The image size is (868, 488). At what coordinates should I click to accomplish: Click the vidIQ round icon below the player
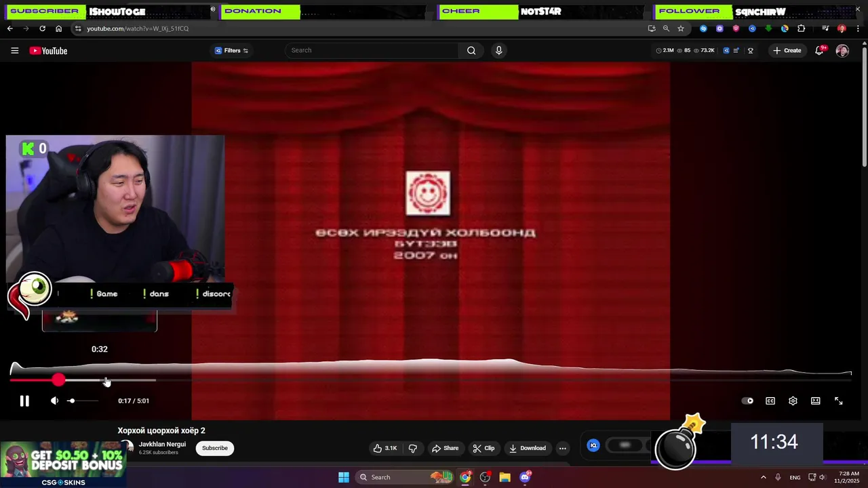pyautogui.click(x=593, y=445)
